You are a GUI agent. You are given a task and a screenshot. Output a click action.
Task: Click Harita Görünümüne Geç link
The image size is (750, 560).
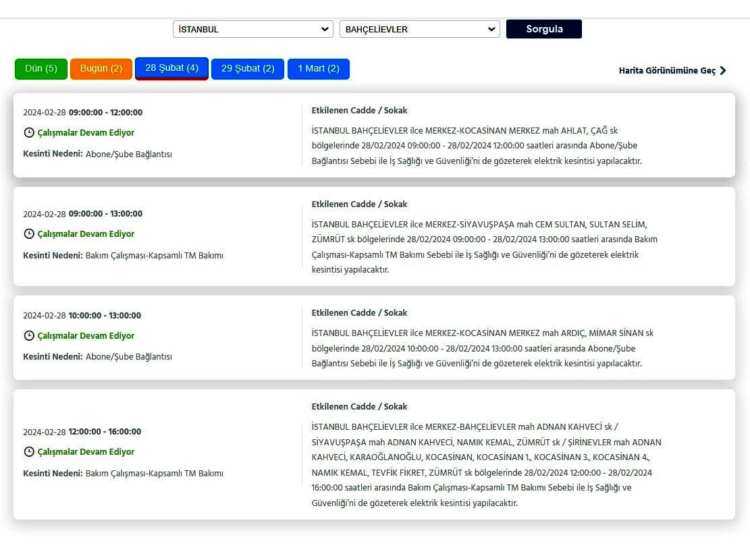coord(667,70)
